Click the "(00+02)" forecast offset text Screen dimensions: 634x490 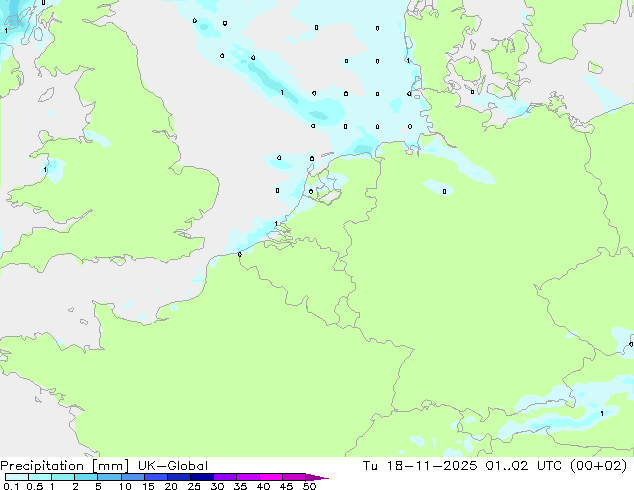(598, 466)
